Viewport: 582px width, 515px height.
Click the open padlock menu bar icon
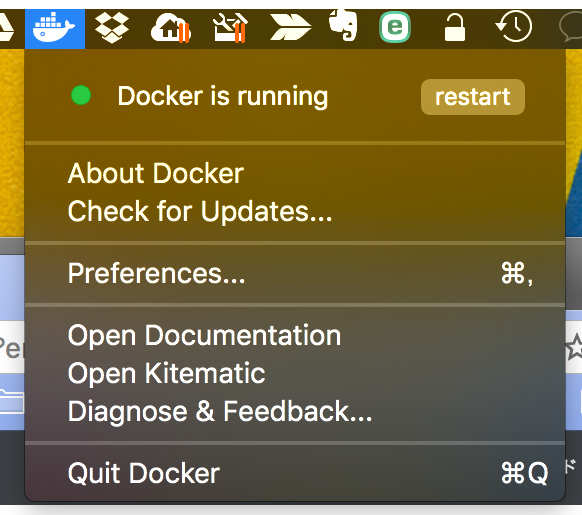point(455,27)
